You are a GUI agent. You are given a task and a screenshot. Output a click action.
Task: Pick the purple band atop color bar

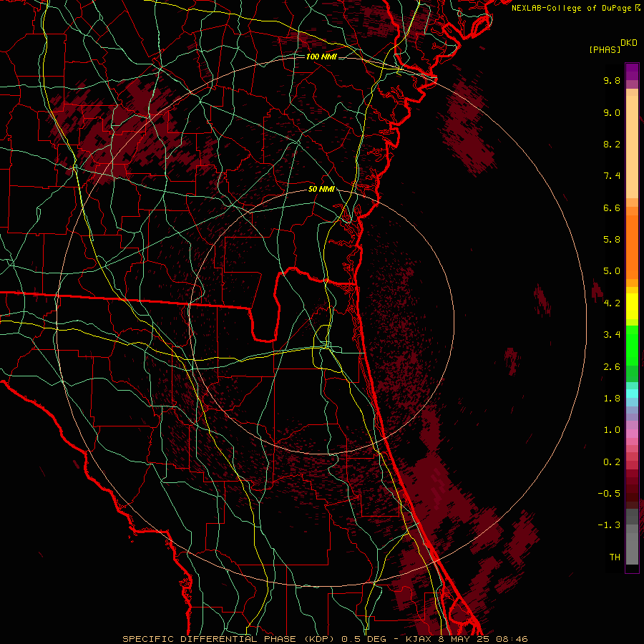tap(632, 72)
